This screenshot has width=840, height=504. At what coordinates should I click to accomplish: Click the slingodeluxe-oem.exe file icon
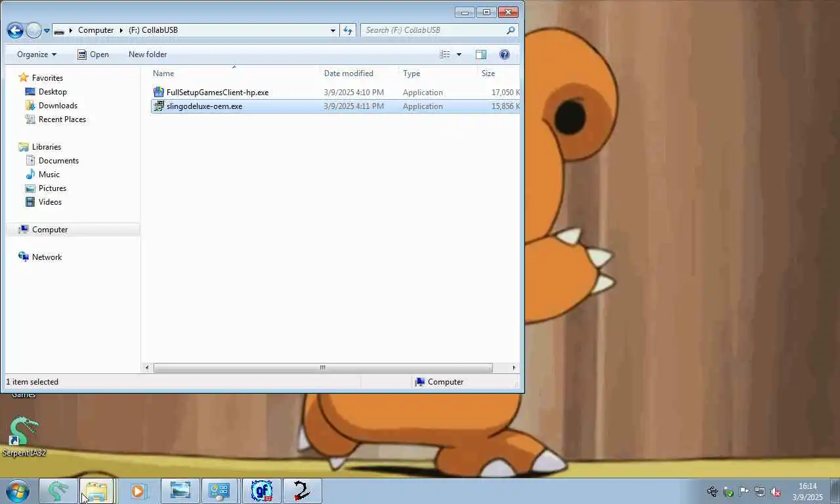pos(158,106)
